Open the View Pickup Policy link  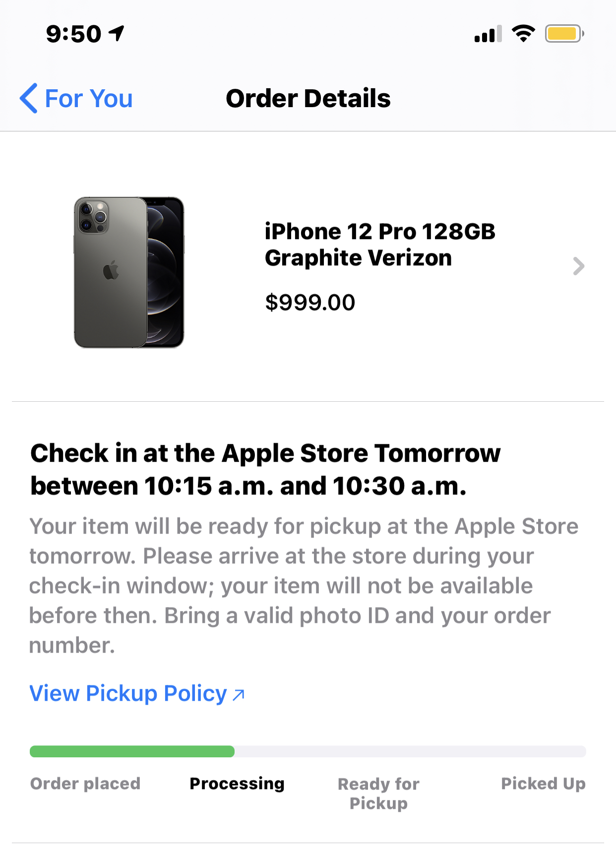[128, 693]
